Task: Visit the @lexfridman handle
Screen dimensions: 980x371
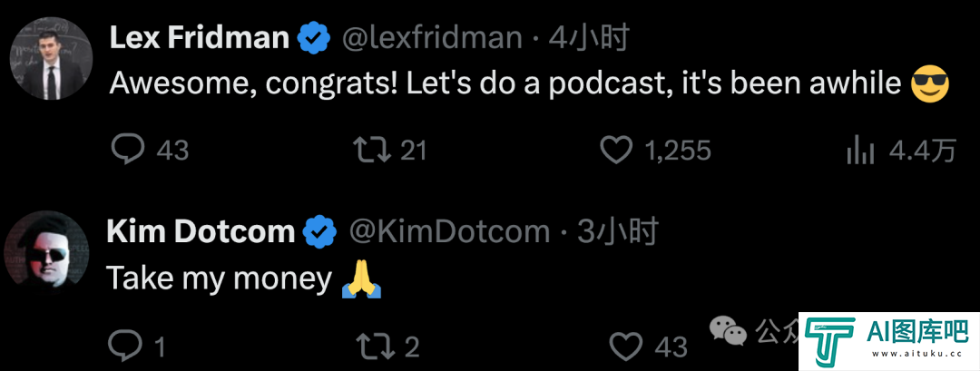Action: point(431,39)
